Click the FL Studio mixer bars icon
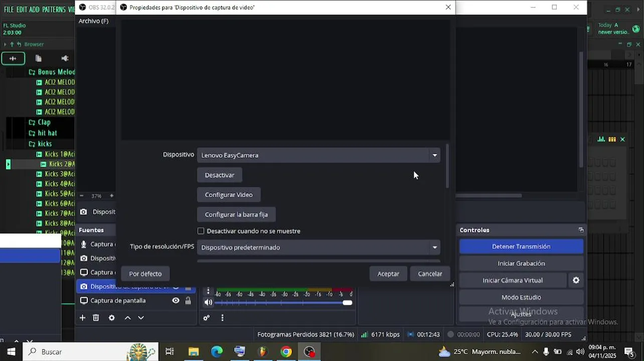Screen dimensions: 644x361 601,139
